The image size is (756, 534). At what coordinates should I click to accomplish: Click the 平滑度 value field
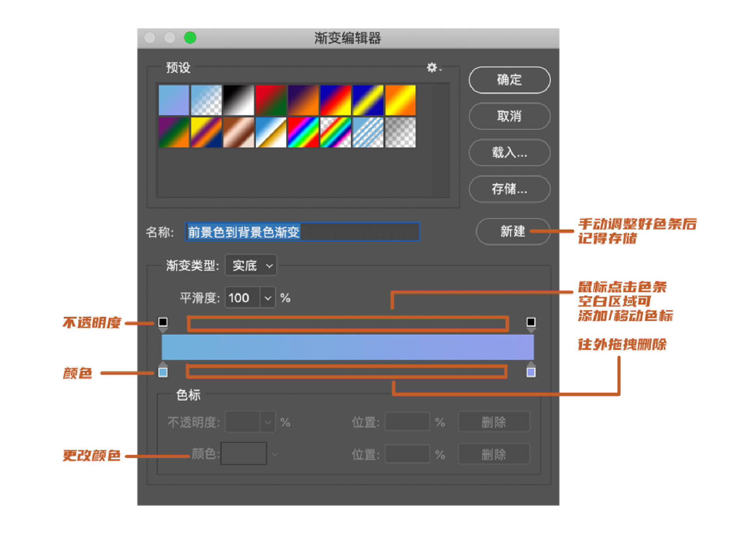pyautogui.click(x=242, y=298)
